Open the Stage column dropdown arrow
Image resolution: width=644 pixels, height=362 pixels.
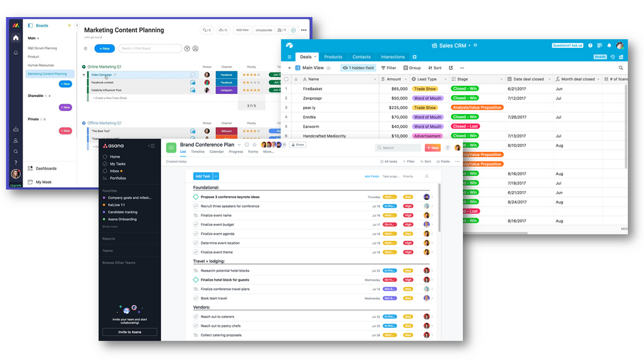click(x=501, y=79)
